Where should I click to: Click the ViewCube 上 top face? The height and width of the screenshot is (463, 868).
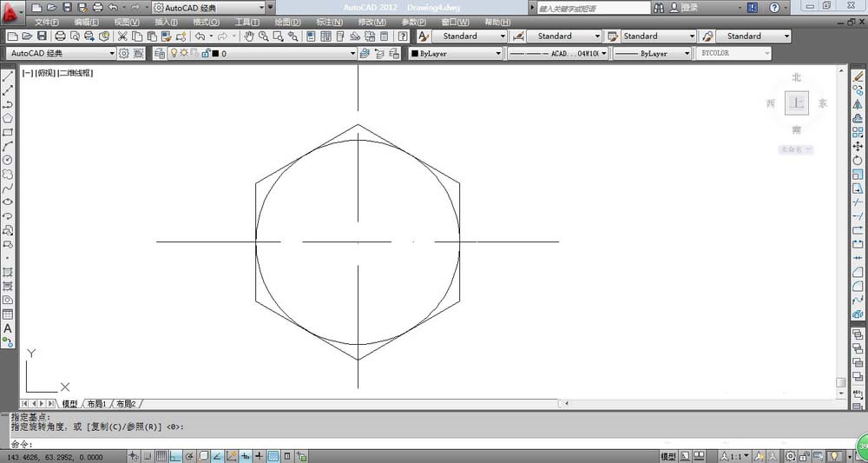pyautogui.click(x=796, y=103)
